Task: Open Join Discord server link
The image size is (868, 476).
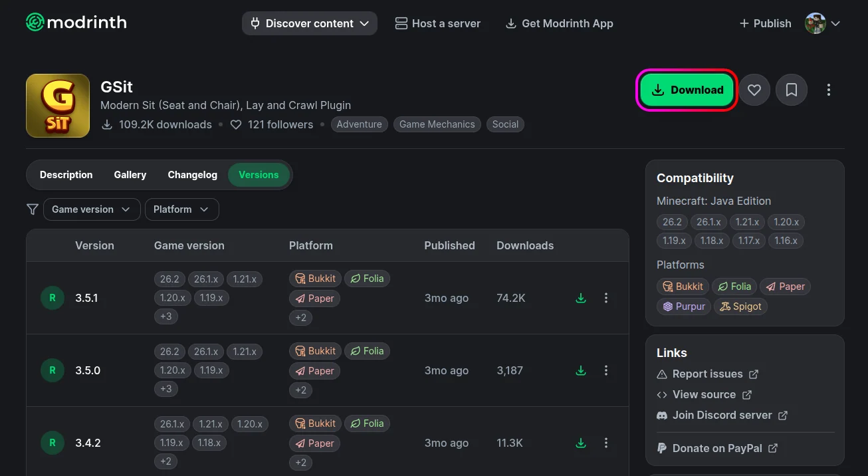Action: (722, 416)
